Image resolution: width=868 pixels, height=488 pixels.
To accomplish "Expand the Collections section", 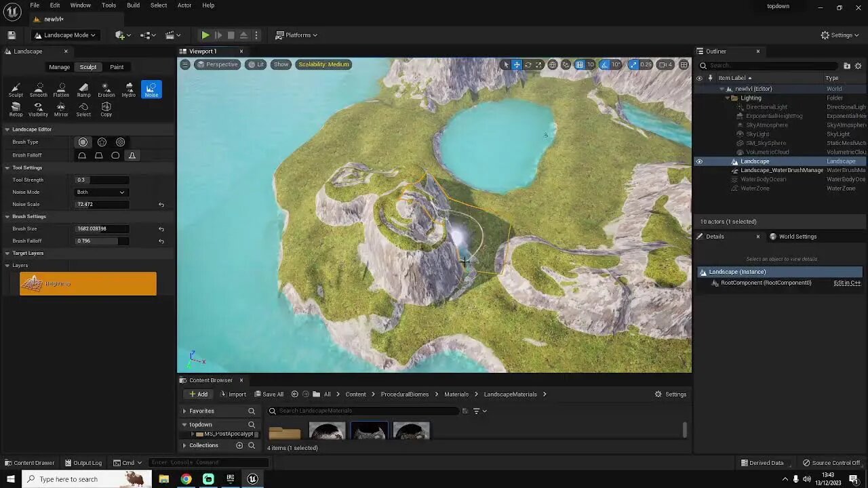I will coord(184,445).
